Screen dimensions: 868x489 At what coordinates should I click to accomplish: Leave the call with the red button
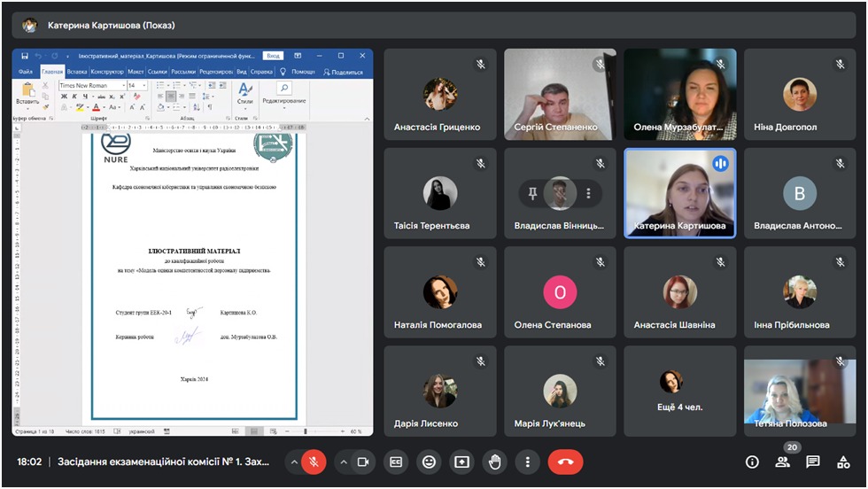tap(565, 462)
